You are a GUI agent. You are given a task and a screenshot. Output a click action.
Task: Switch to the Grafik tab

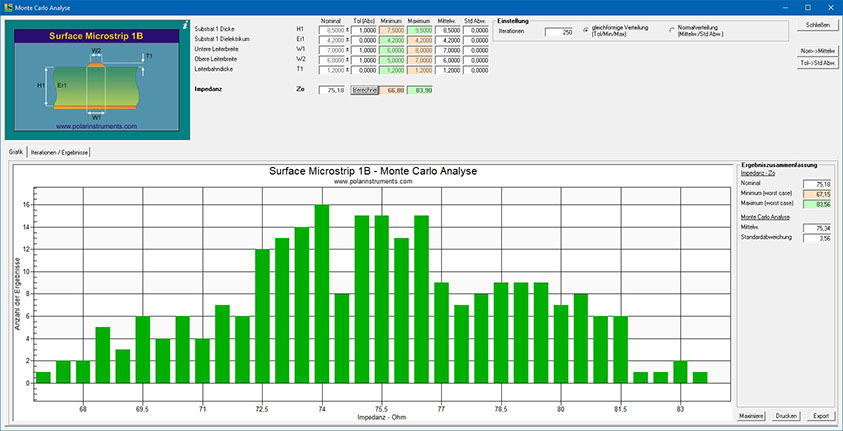(x=16, y=151)
